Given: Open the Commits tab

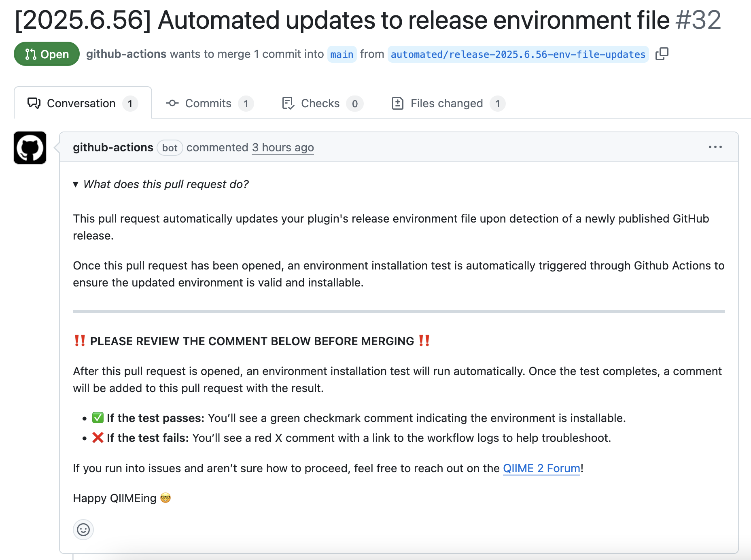Looking at the screenshot, I should point(210,103).
